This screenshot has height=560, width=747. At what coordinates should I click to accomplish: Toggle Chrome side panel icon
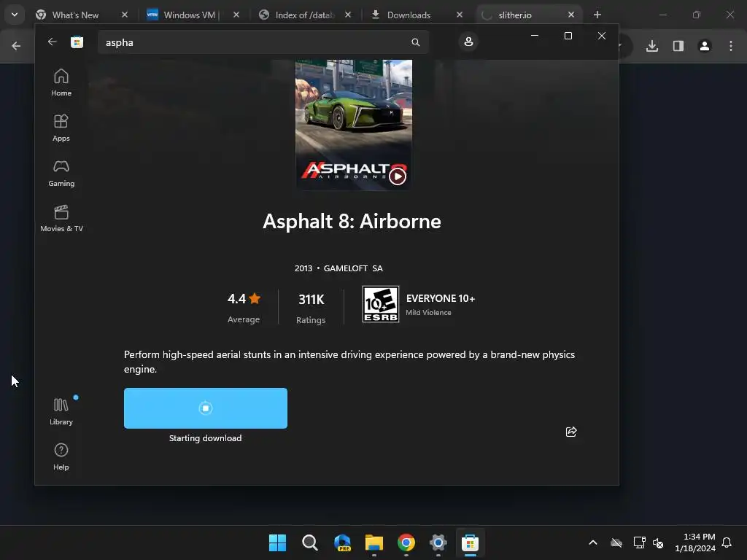coord(678,46)
